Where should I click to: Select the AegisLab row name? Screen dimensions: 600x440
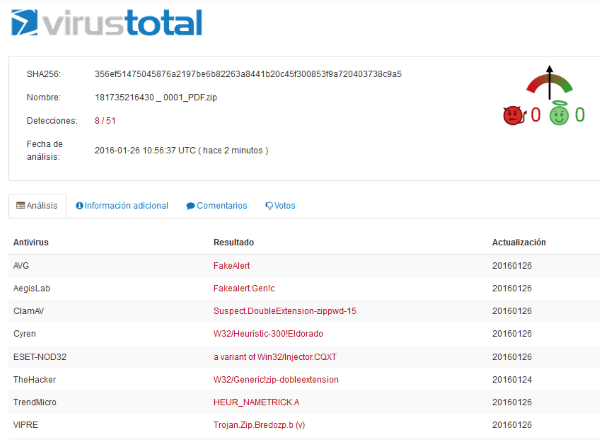[32, 288]
